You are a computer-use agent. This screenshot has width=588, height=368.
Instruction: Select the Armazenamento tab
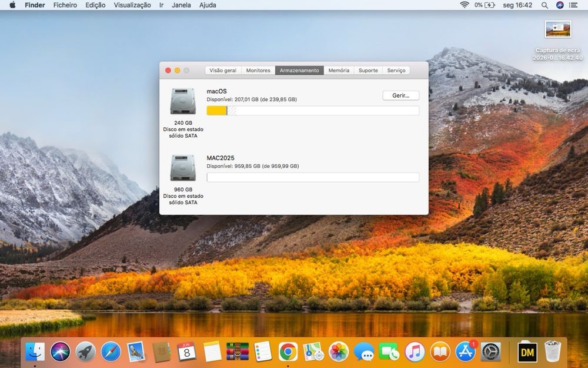299,70
